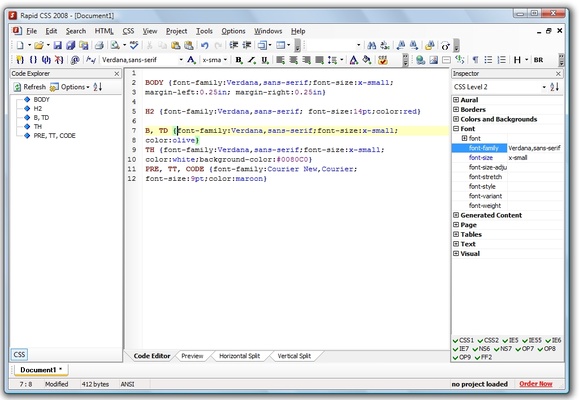Screen dimensions: 579x400
Task: Apply Underline with the U icon
Action: coord(264,60)
